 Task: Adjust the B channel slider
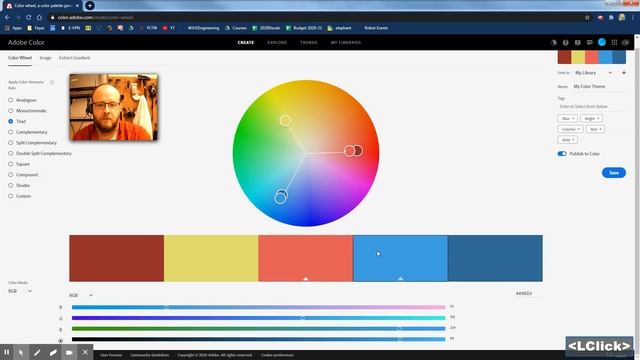258,329
